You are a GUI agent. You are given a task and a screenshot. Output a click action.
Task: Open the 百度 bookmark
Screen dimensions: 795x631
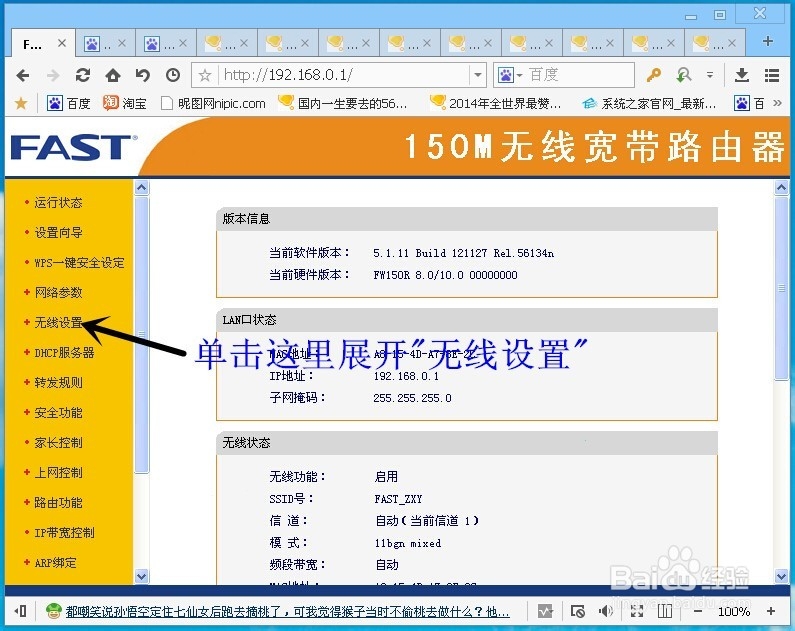click(68, 103)
